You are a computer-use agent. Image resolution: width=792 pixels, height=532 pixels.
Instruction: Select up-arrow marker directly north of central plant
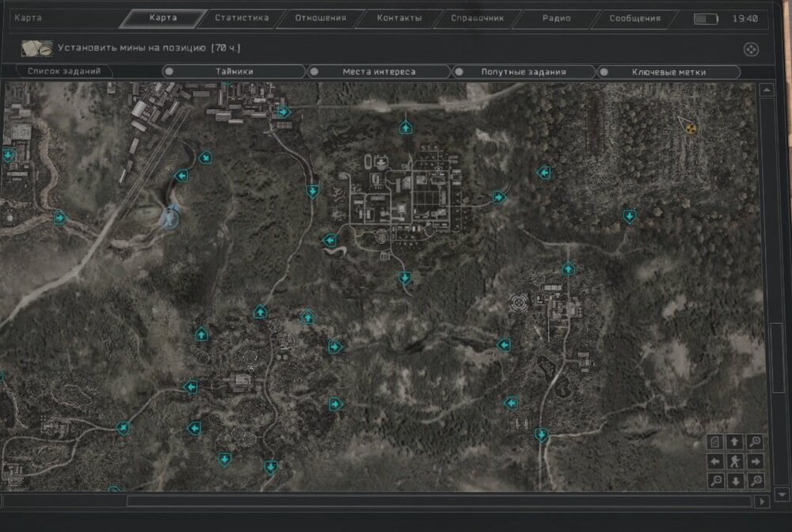pos(406,127)
